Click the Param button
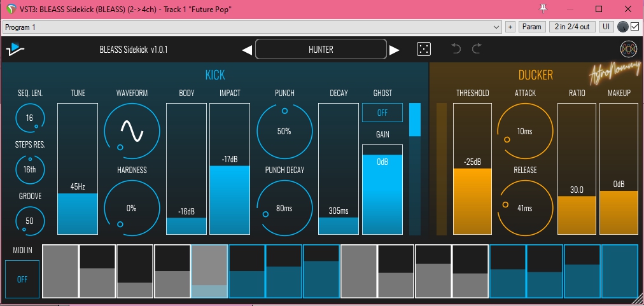 pyautogui.click(x=532, y=27)
